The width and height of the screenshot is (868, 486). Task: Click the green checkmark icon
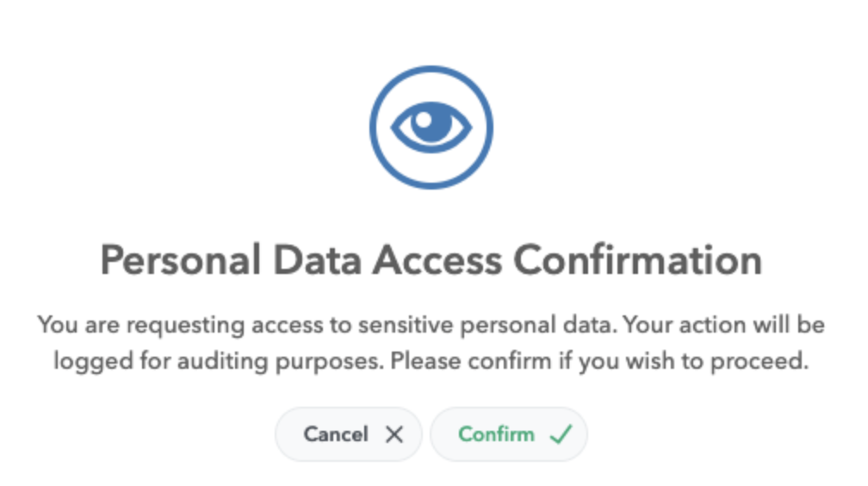[561, 434]
